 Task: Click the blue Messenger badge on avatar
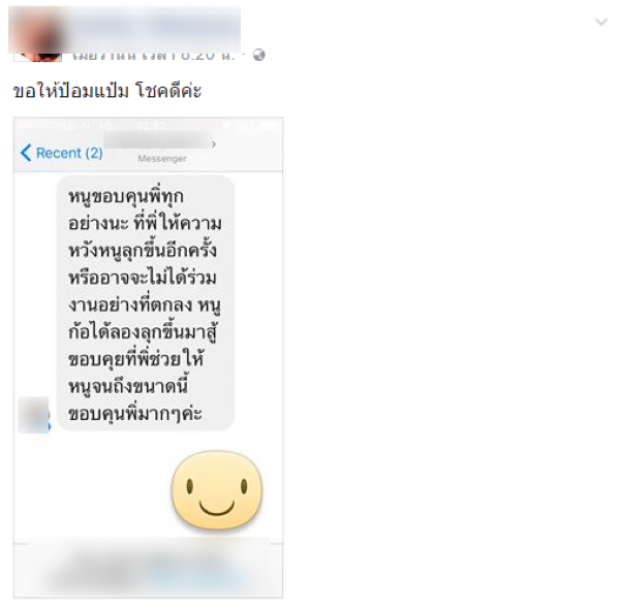(x=49, y=425)
